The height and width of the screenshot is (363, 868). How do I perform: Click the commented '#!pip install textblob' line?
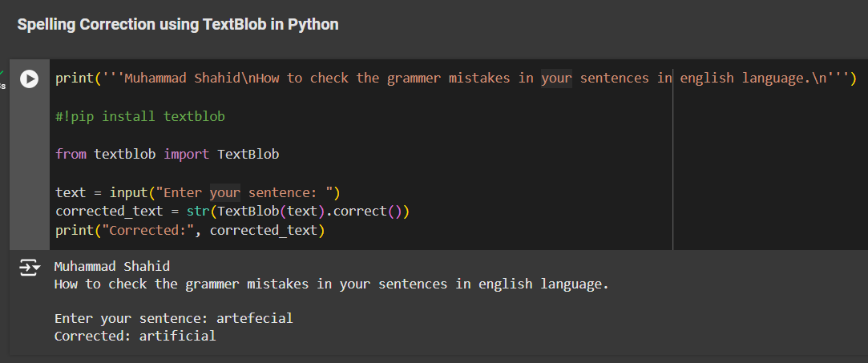[140, 117]
